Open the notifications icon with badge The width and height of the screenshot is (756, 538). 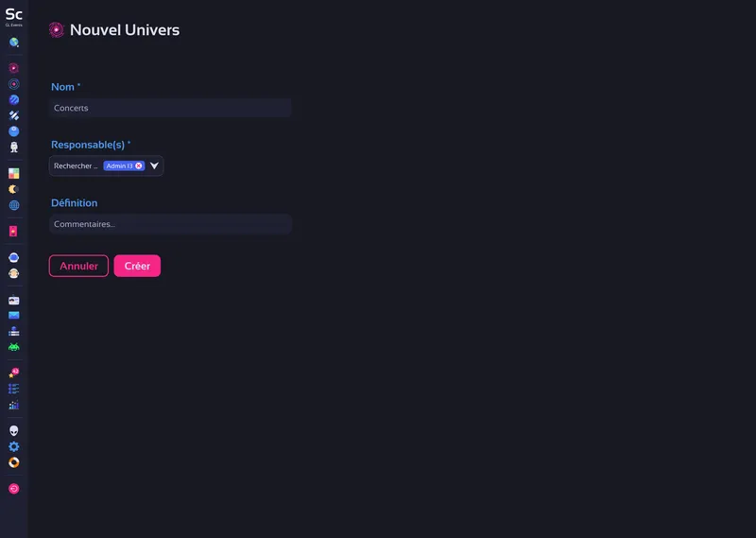point(14,373)
